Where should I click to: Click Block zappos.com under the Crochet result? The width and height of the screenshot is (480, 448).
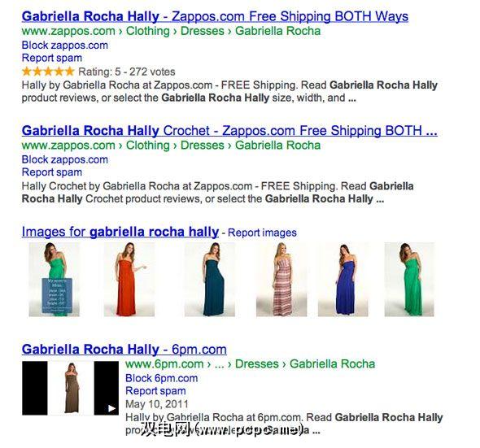click(x=65, y=159)
